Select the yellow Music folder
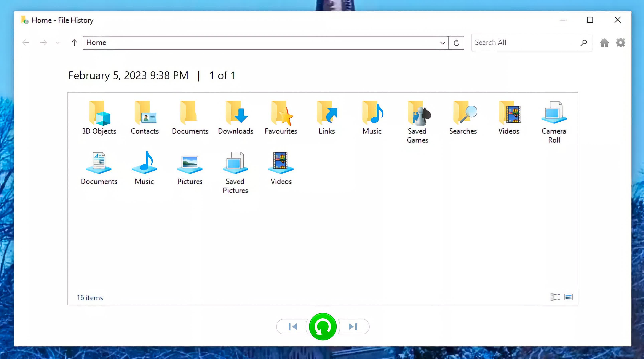The height and width of the screenshot is (359, 644). [372, 118]
